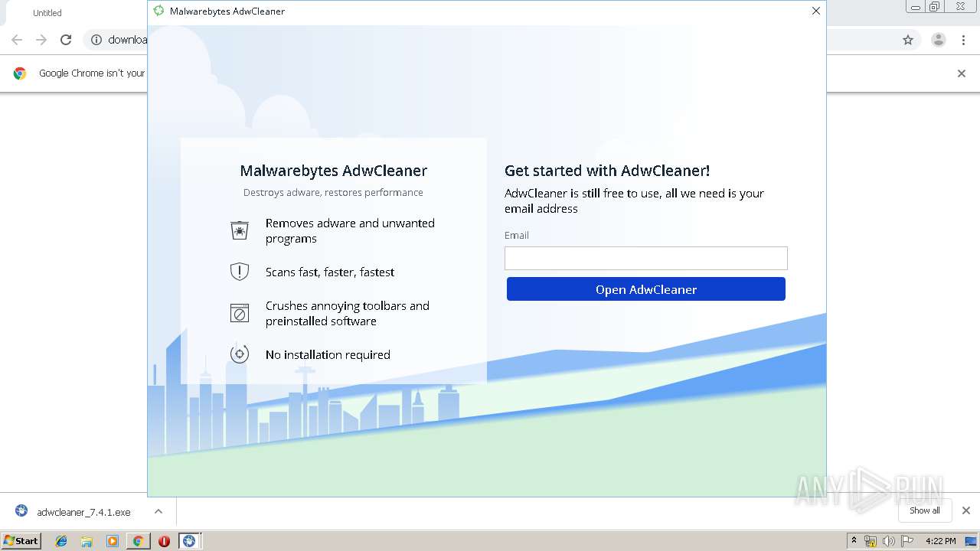Viewport: 980px width, 551px height.
Task: Click the no-installation target icon
Action: point(240,354)
